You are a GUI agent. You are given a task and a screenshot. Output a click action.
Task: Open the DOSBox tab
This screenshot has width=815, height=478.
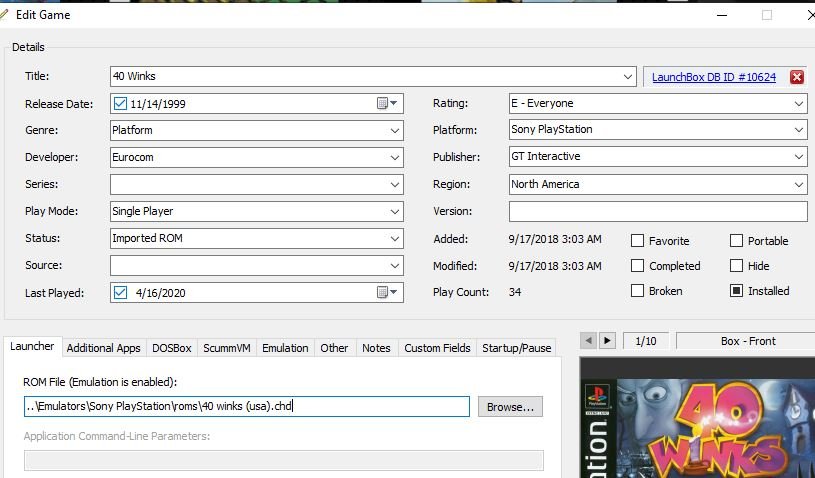tap(172, 348)
